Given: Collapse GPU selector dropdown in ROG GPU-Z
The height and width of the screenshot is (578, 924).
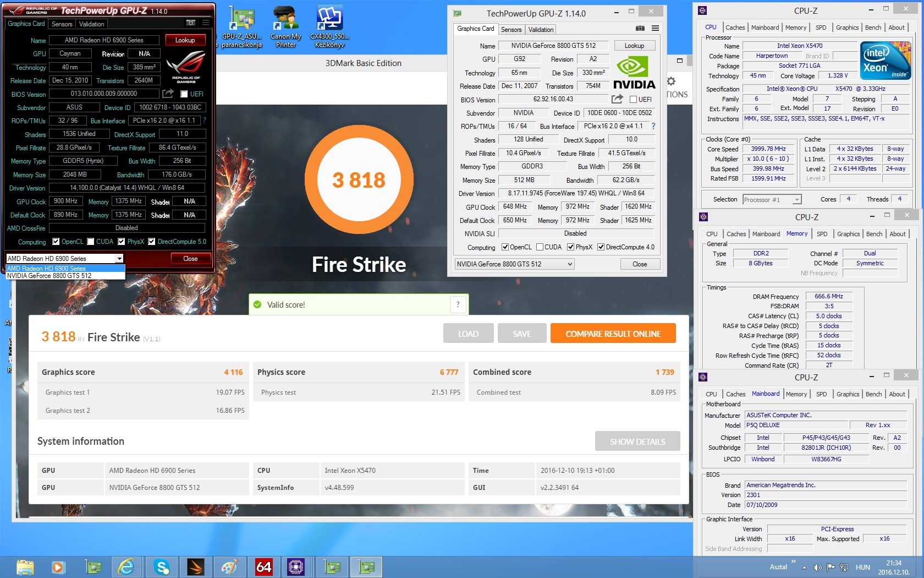Looking at the screenshot, I should point(119,259).
